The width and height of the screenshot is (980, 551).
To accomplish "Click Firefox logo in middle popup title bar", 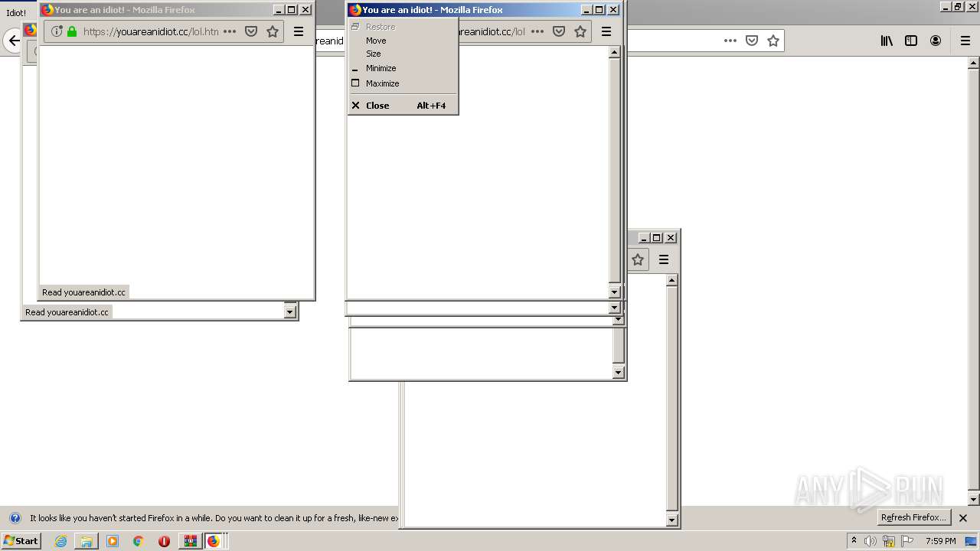I will pyautogui.click(x=355, y=10).
